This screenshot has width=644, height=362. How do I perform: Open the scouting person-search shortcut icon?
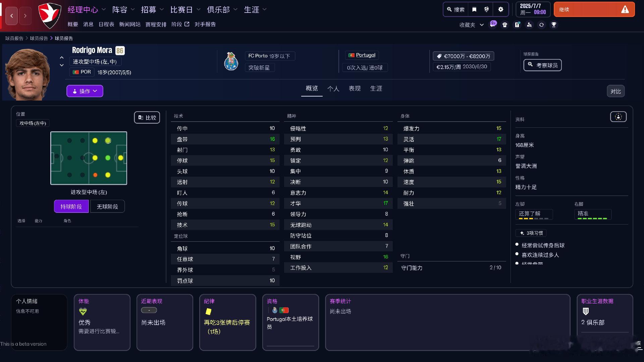pos(529,25)
